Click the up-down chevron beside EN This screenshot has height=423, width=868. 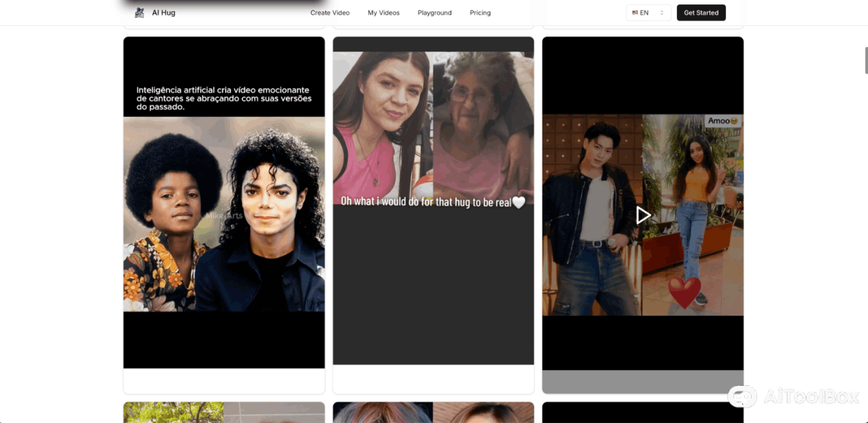662,12
